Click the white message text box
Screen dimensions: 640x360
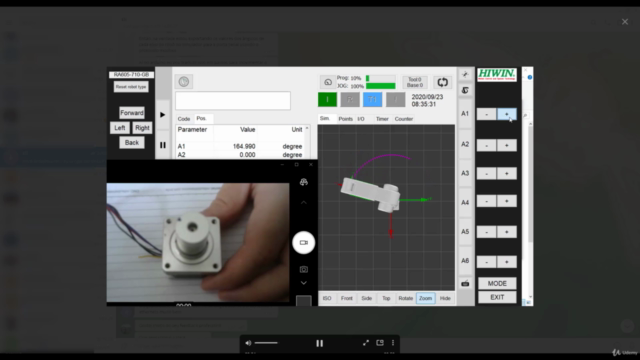(233, 100)
